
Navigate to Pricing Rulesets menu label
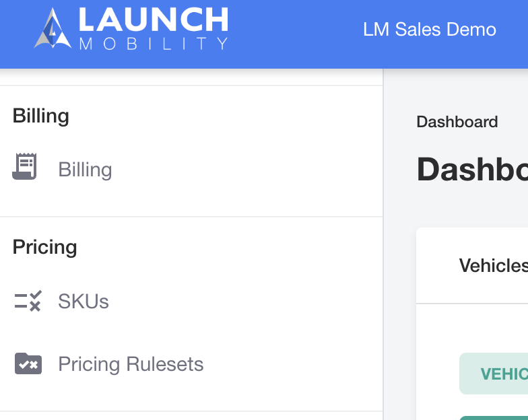(x=131, y=364)
